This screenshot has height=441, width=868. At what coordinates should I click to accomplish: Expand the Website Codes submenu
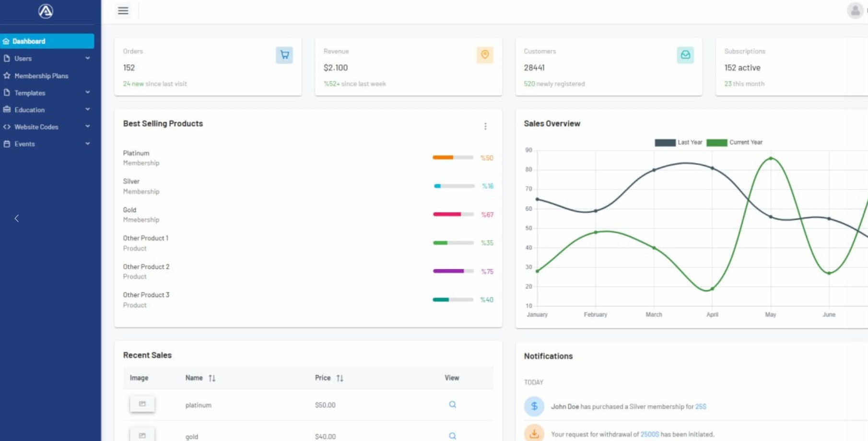[x=47, y=127]
